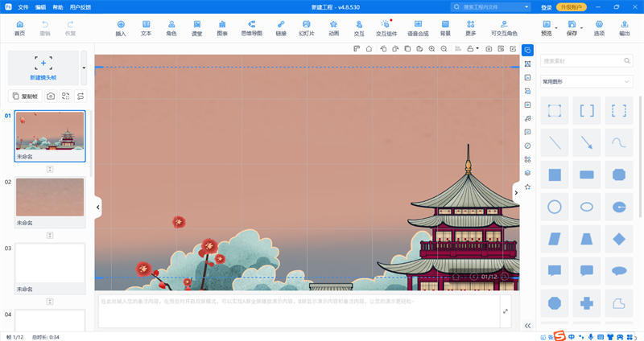
Task: Open the music panel in sidebar
Action: (x=527, y=118)
